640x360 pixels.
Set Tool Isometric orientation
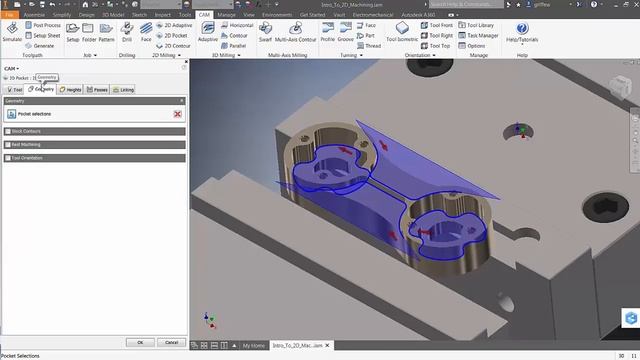tap(402, 32)
